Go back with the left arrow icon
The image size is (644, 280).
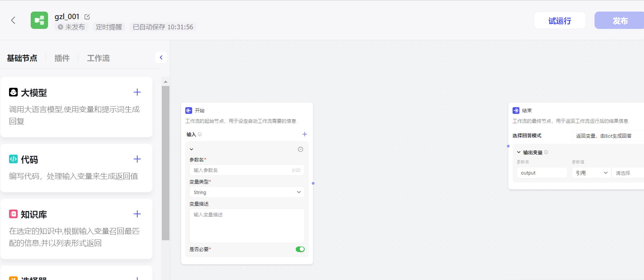pos(13,20)
